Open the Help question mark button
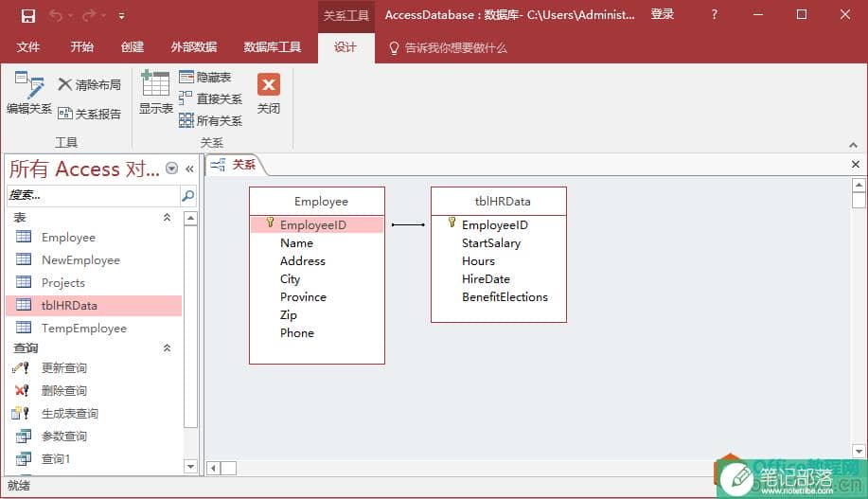This screenshot has height=499, width=868. [x=714, y=15]
